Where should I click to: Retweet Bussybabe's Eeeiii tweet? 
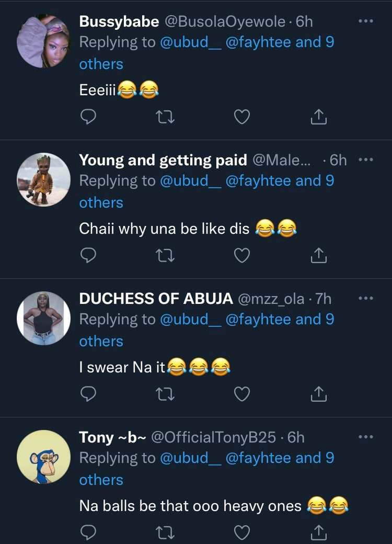(x=165, y=117)
